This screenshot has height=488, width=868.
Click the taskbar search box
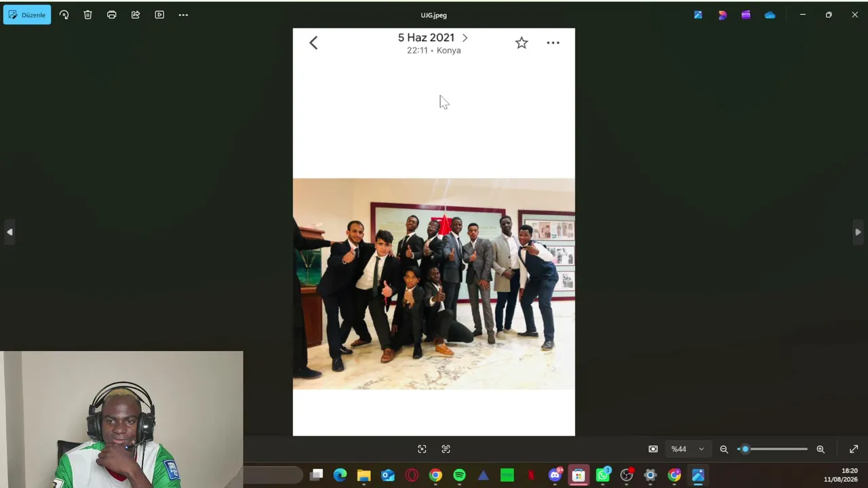click(273, 475)
